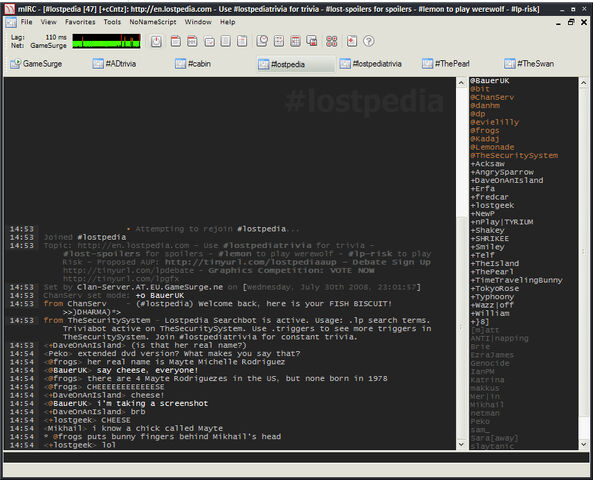Click the checklist toolbar icon beside the clock
Image resolution: width=593 pixels, height=480 pixels.
[279, 41]
